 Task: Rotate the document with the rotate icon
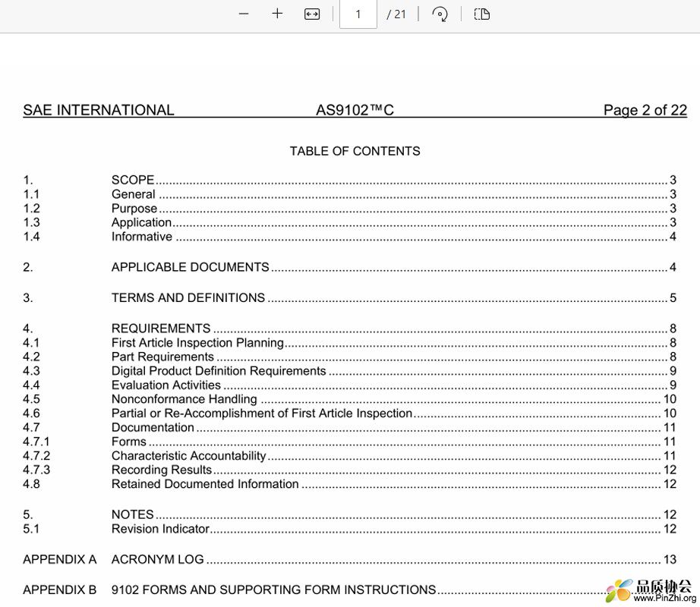[x=440, y=14]
